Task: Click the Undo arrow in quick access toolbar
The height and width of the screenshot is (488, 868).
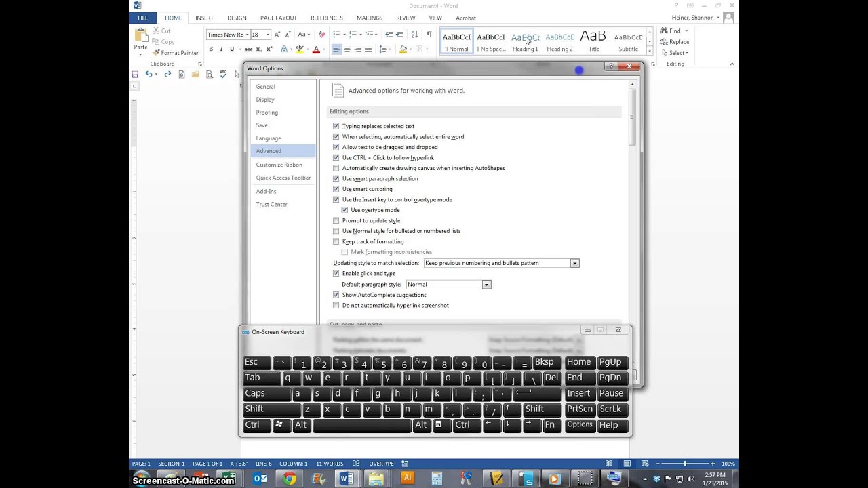Action: (x=149, y=74)
